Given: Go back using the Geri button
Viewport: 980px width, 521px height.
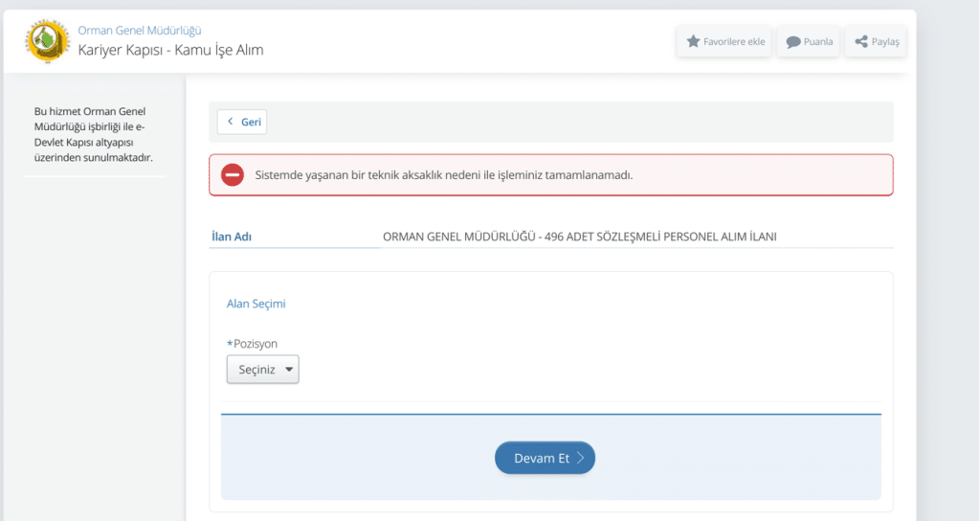Looking at the screenshot, I should [x=242, y=122].
